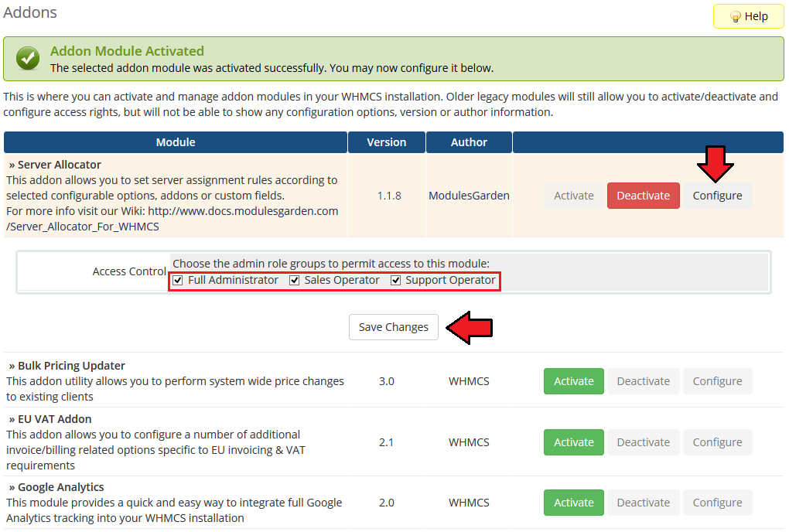Save Changes to access control
The image size is (789, 532).
point(394,327)
